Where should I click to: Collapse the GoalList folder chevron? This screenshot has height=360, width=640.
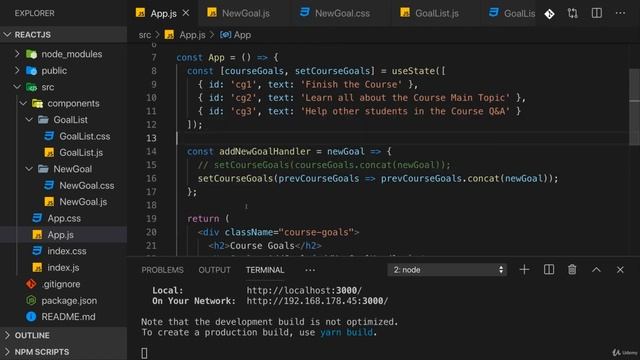point(29,120)
